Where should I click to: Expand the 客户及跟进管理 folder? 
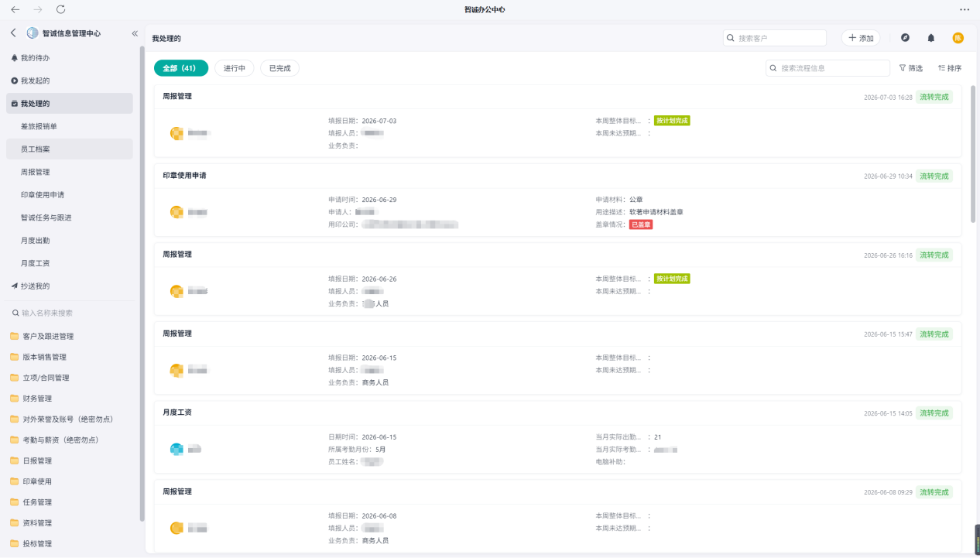[70, 337]
